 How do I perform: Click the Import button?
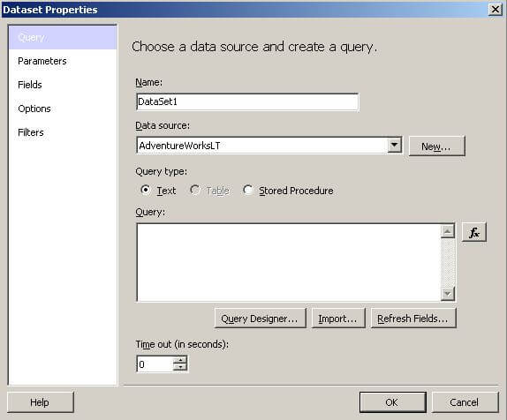point(338,319)
